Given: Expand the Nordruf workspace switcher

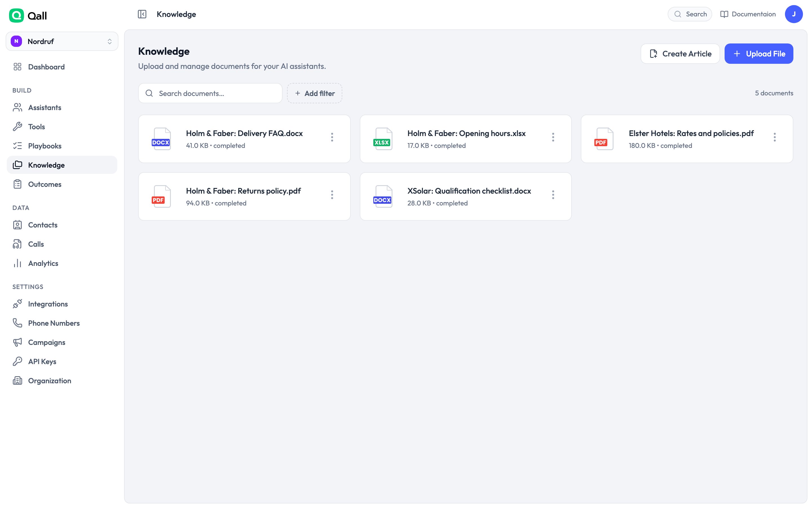Looking at the screenshot, I should click(62, 41).
